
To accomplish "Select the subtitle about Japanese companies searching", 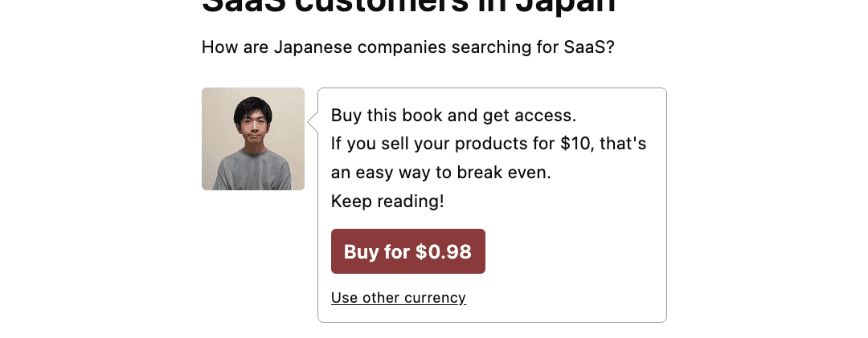I will (x=407, y=47).
